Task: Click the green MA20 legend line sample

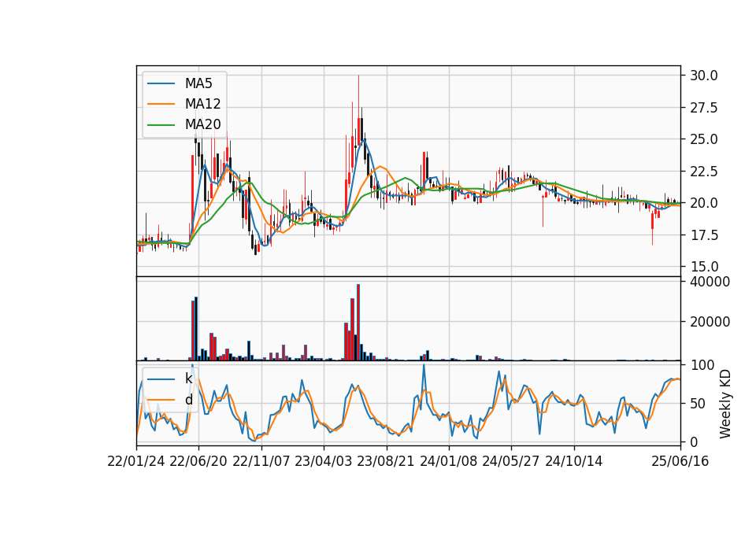Action: 161,124
